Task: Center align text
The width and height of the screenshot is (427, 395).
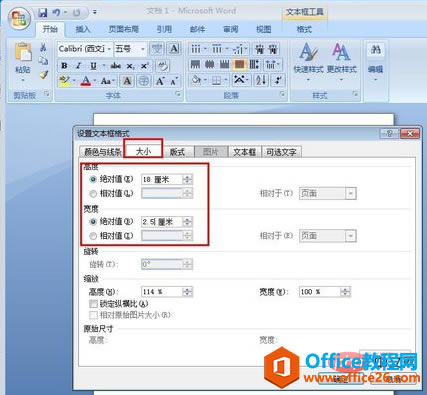Action: 210,64
